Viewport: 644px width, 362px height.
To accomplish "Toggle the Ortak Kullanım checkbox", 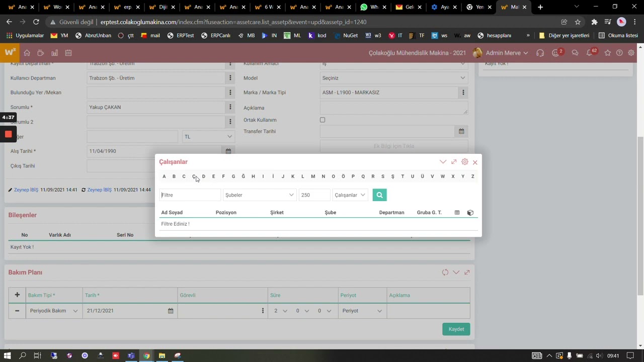I will tap(323, 120).
